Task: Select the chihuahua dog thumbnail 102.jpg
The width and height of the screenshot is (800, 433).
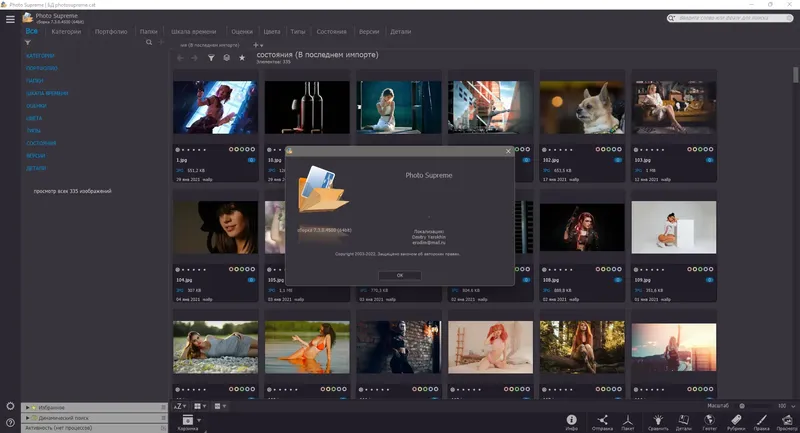Action: [x=582, y=107]
